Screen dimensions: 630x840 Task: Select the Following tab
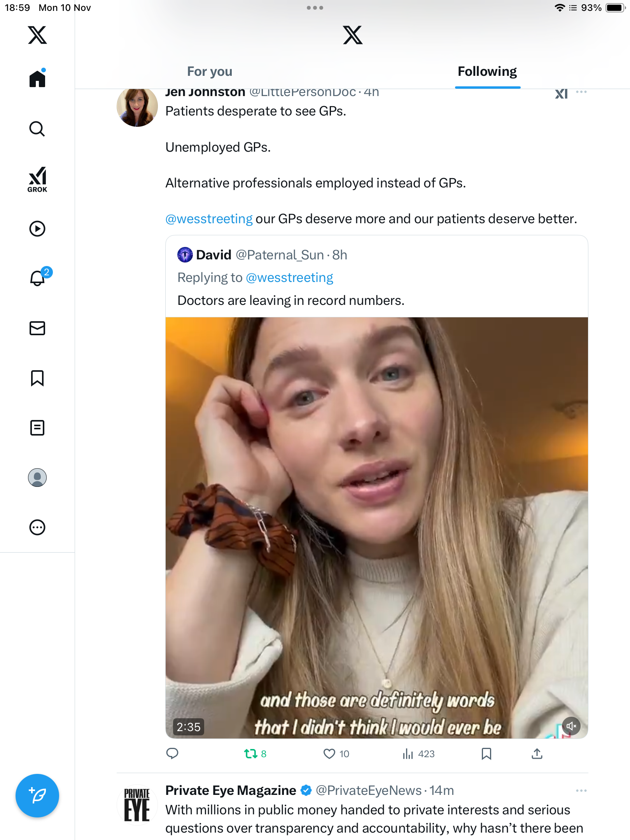[x=487, y=72]
